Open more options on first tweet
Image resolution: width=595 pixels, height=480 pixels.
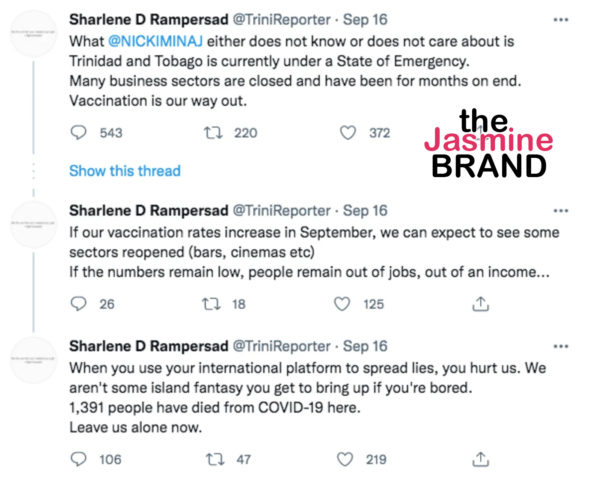pos(561,20)
